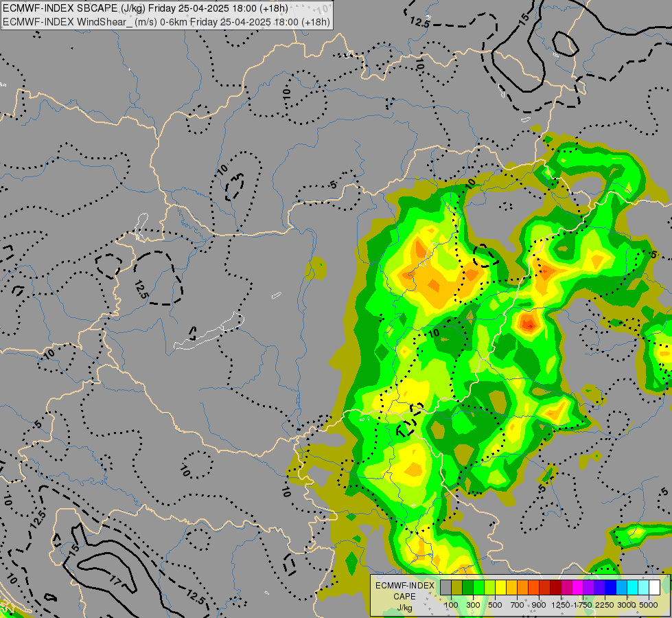The width and height of the screenshot is (672, 618).
Task: Select the pure blue legend swatch
Action: pyautogui.click(x=610, y=588)
